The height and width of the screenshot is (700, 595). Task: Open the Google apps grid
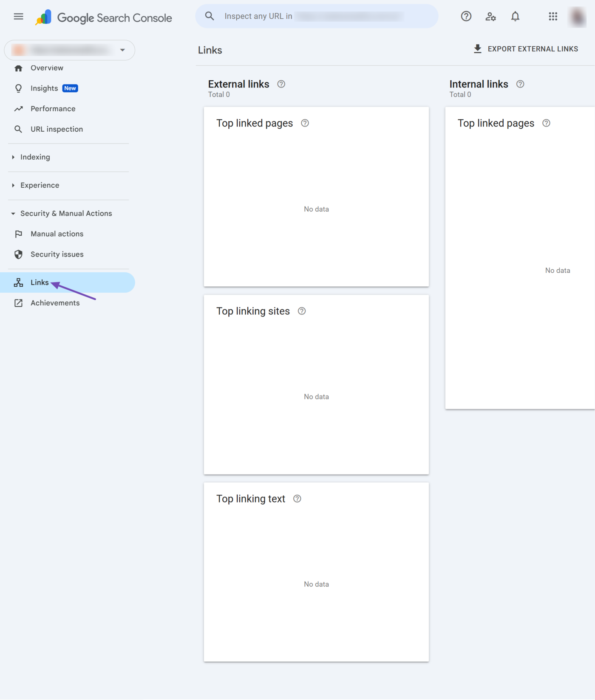tap(552, 17)
